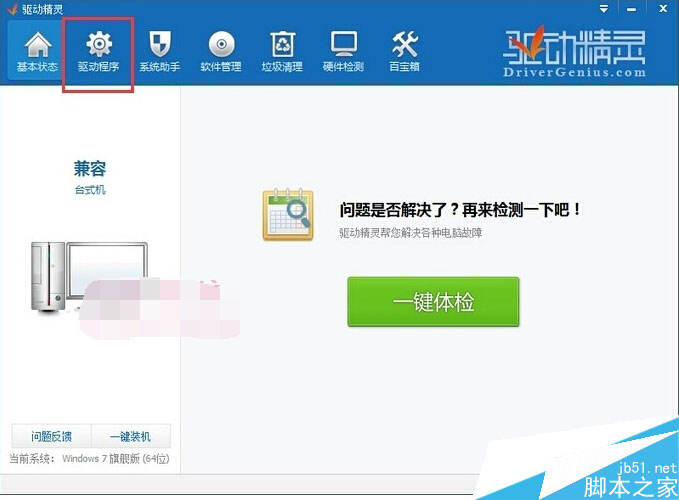The height and width of the screenshot is (500, 679).
Task: Minimize the 驱动精灵 window
Action: pos(632,9)
